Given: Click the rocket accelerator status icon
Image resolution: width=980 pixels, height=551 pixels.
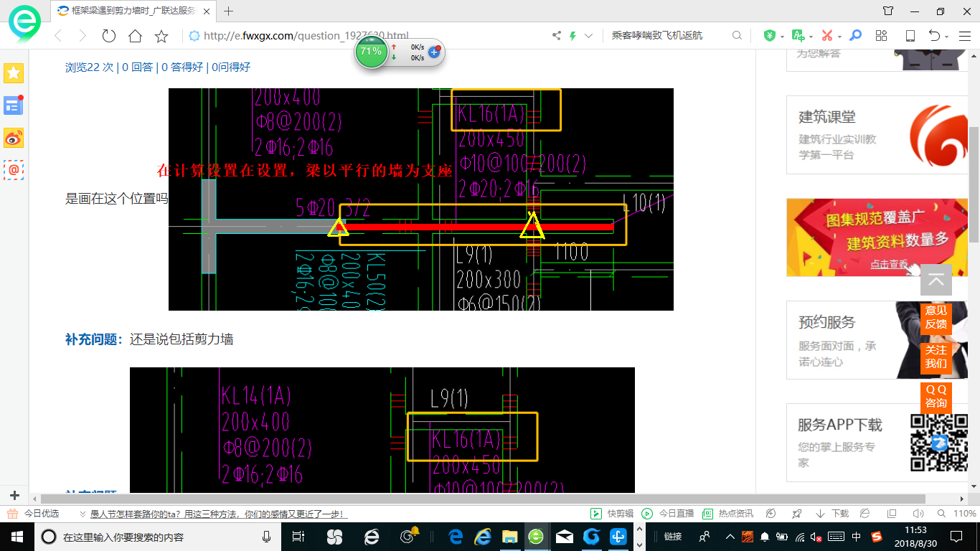Looking at the screenshot, I should pos(796,514).
